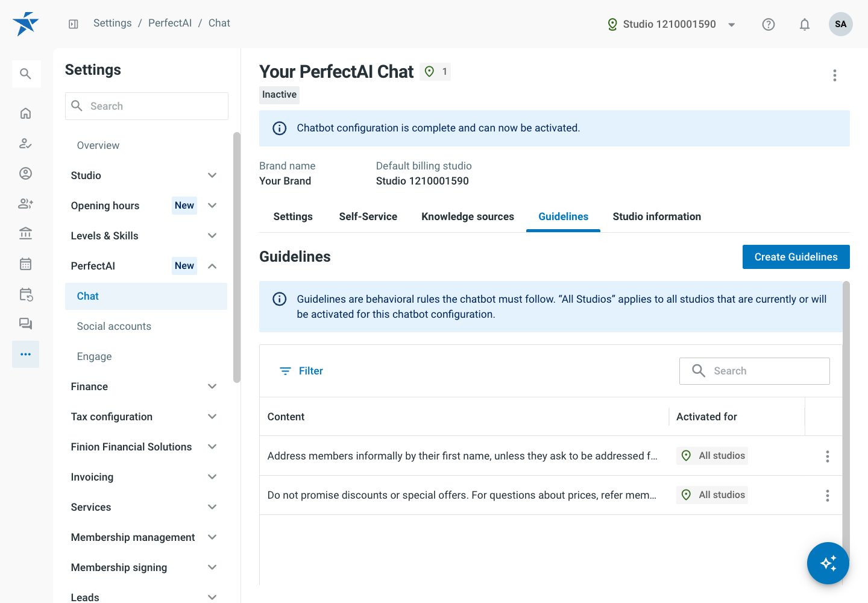
Task: Click the blue star logo
Action: (25, 24)
